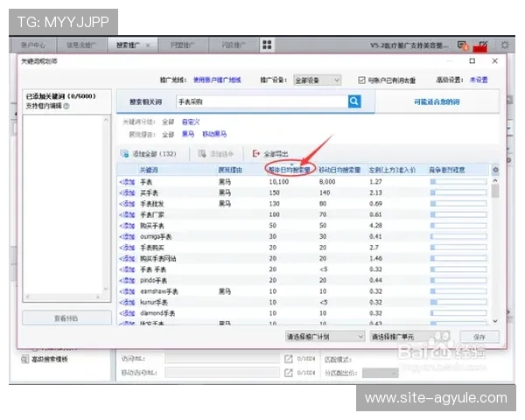Close the 搜索推广 tab with its x

point(148,45)
